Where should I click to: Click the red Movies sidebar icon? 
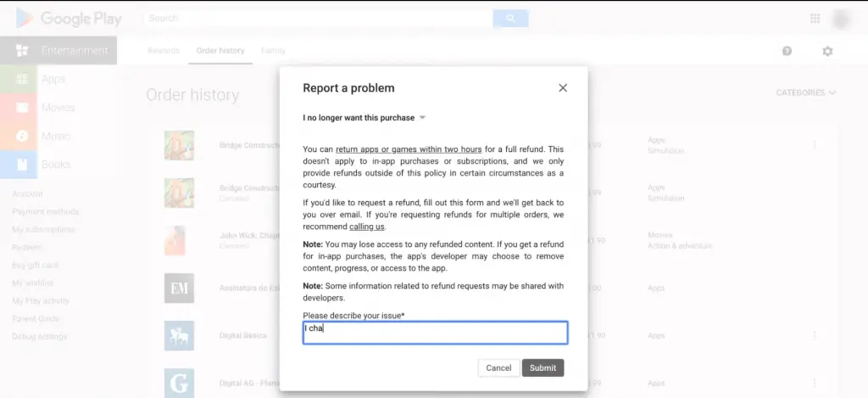[22, 108]
